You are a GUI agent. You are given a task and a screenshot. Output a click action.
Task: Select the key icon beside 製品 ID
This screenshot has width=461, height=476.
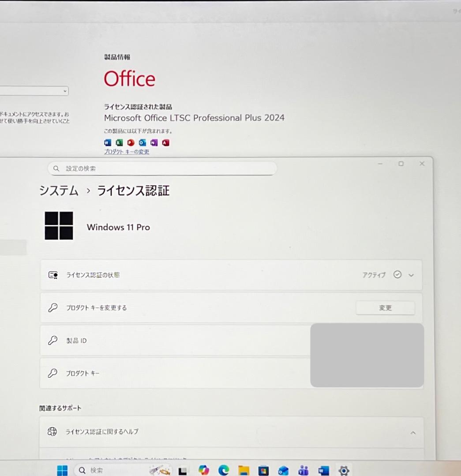pyautogui.click(x=53, y=340)
